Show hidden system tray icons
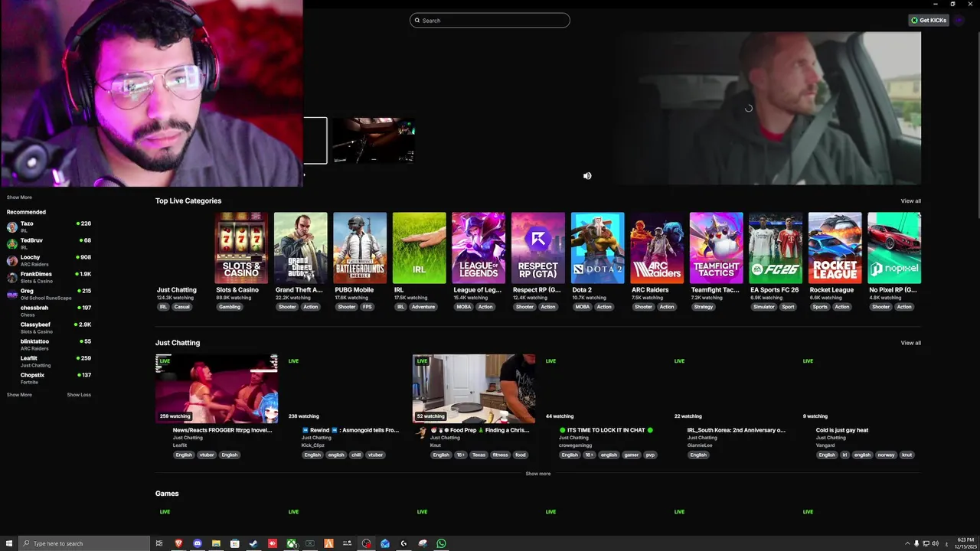Viewport: 980px width, 551px height. (x=907, y=543)
